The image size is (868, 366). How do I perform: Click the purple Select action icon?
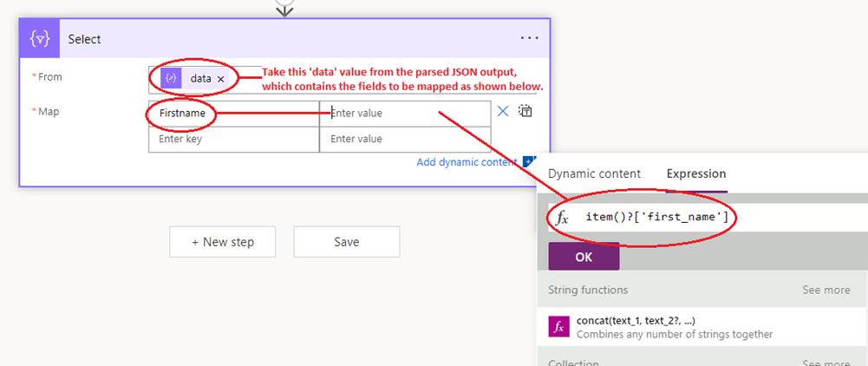click(38, 39)
